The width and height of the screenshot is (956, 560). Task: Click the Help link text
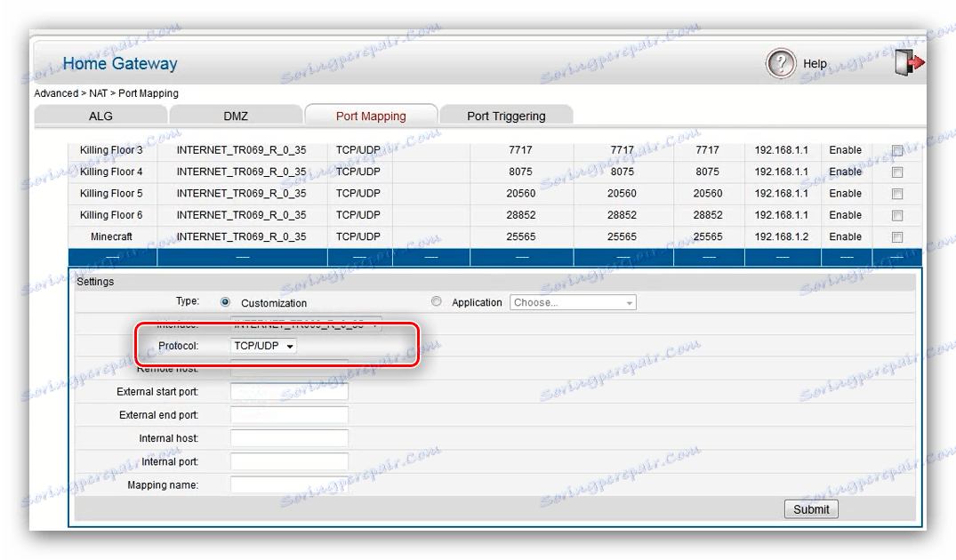coord(815,63)
